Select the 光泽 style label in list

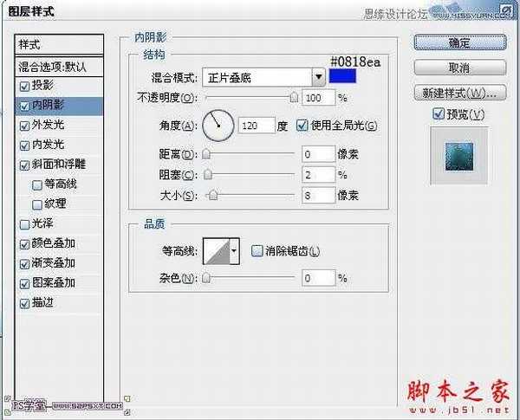[42, 223]
